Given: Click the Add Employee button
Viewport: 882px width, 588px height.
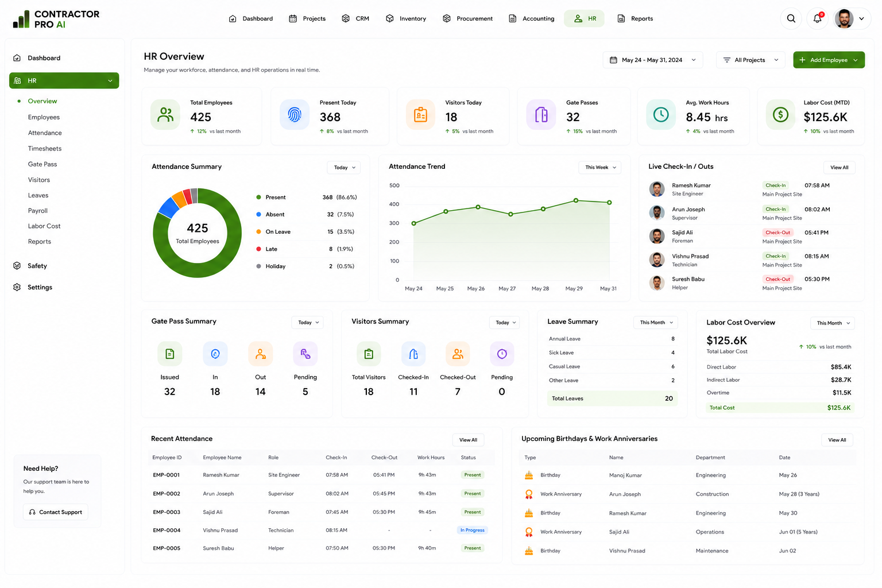Looking at the screenshot, I should point(829,60).
